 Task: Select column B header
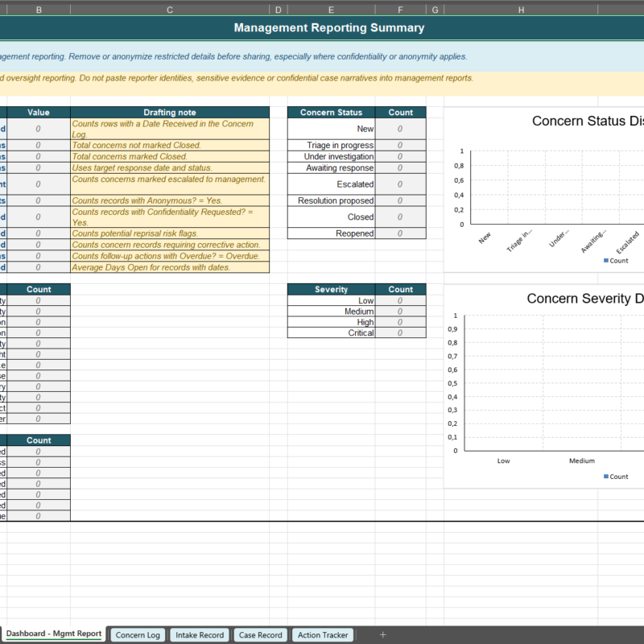tap(39, 10)
